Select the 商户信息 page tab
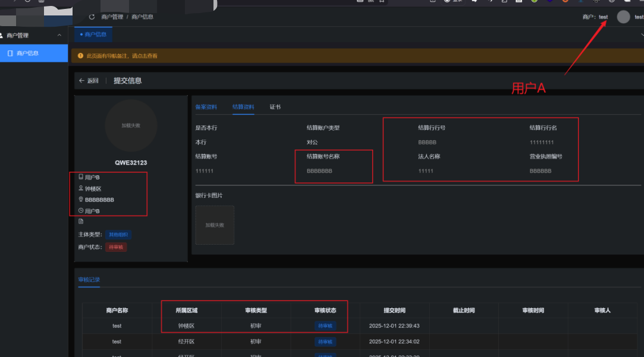Screen dimensions: 644x357 93,34
